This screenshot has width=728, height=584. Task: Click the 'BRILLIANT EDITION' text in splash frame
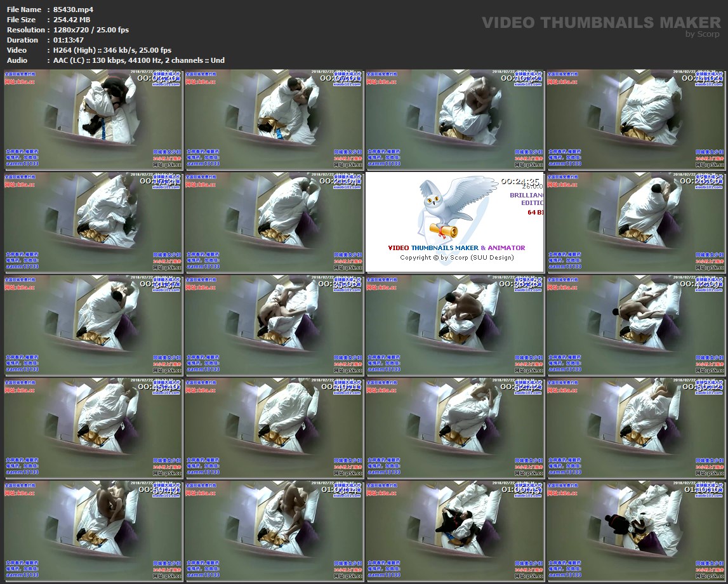click(x=526, y=199)
